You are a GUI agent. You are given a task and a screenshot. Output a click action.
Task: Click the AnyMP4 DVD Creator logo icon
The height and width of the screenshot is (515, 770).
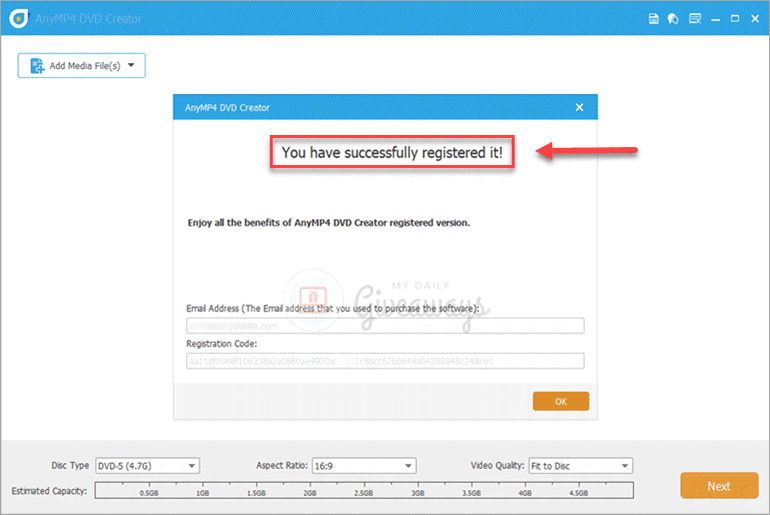coord(17,18)
